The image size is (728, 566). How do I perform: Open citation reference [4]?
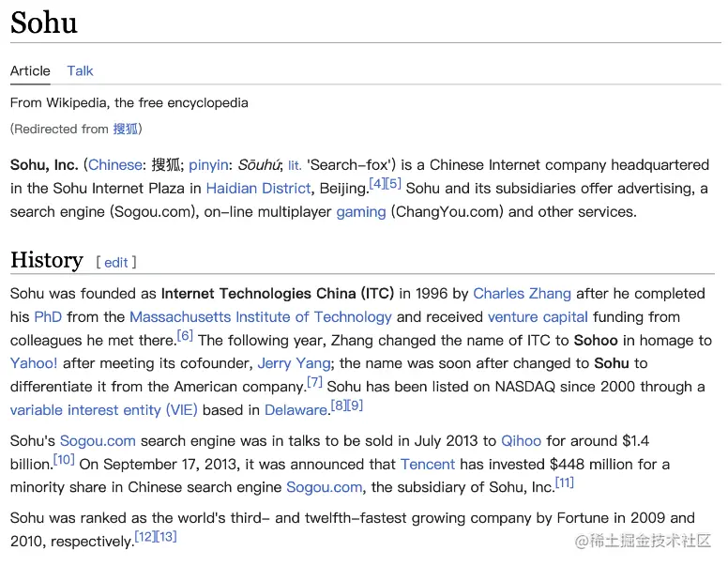377,184
